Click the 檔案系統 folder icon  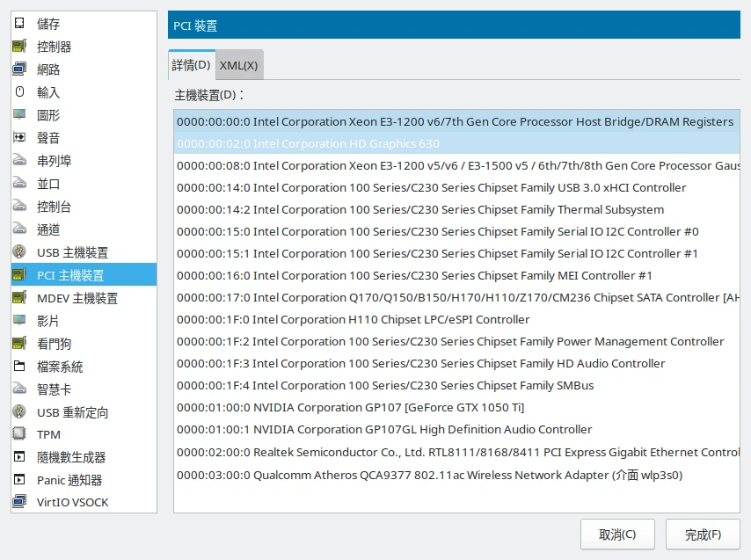[x=19, y=367]
